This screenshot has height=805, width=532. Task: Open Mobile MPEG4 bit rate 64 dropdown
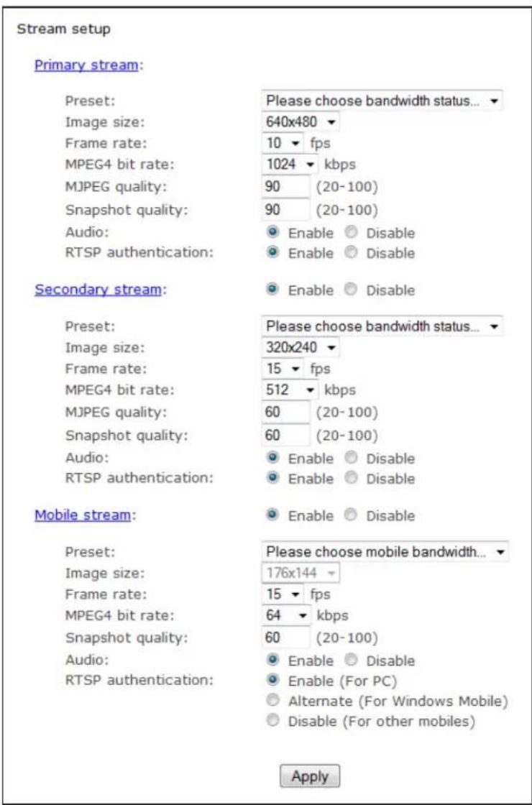pos(287,615)
